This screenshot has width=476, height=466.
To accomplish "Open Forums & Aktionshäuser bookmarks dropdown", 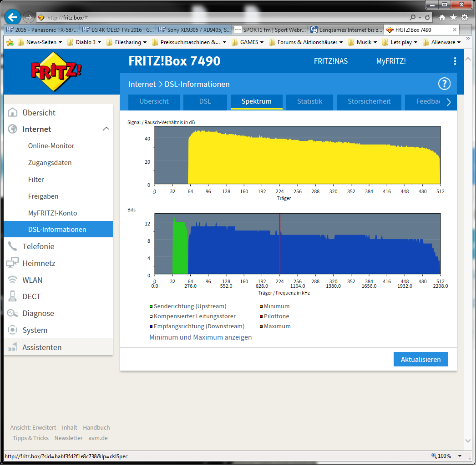I will coord(306,42).
